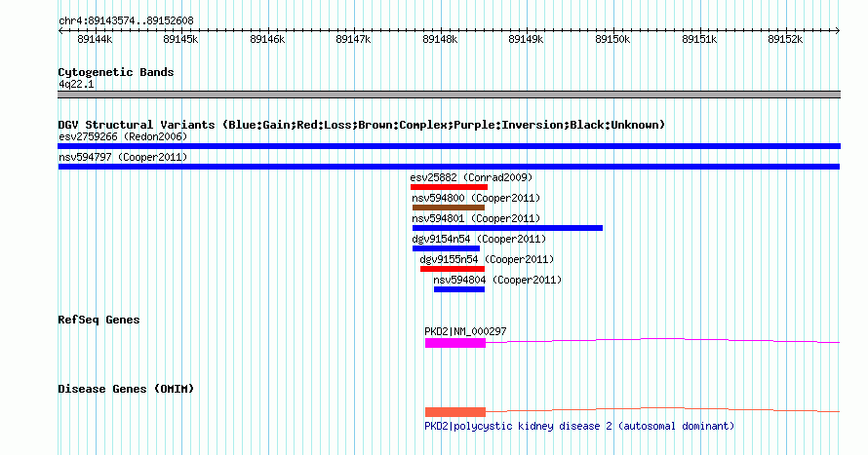Click the brown nsv594800 complex variant bar
This screenshot has width=868, height=455.
coord(449,208)
